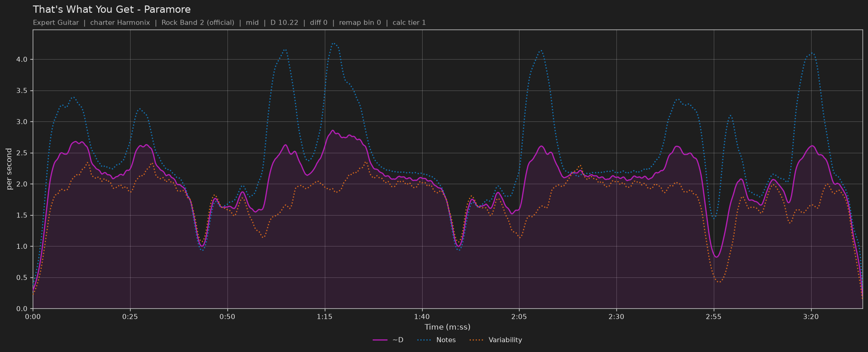The image size is (868, 352).
Task: Click the 1:15 time axis tick label
Action: coord(325,317)
